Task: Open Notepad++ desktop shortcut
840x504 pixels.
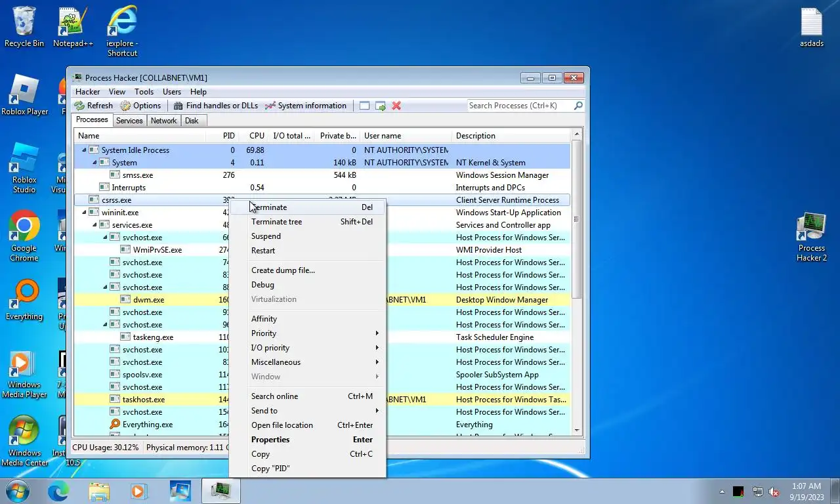Action: tap(73, 28)
